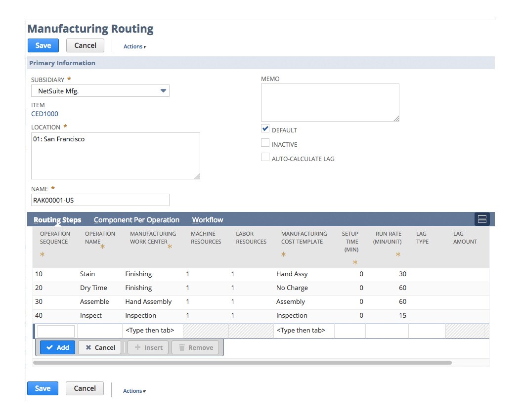Click the Hand Assembly work center cell
521x420 pixels.
point(148,302)
